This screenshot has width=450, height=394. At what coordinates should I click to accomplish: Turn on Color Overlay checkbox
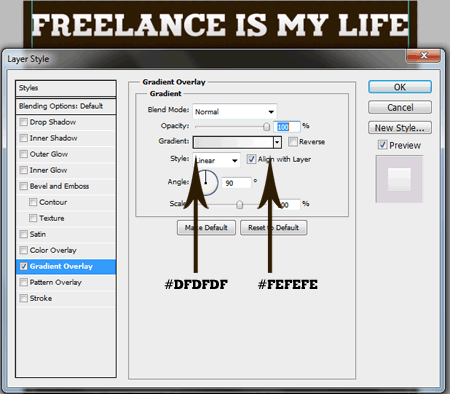pos(24,250)
